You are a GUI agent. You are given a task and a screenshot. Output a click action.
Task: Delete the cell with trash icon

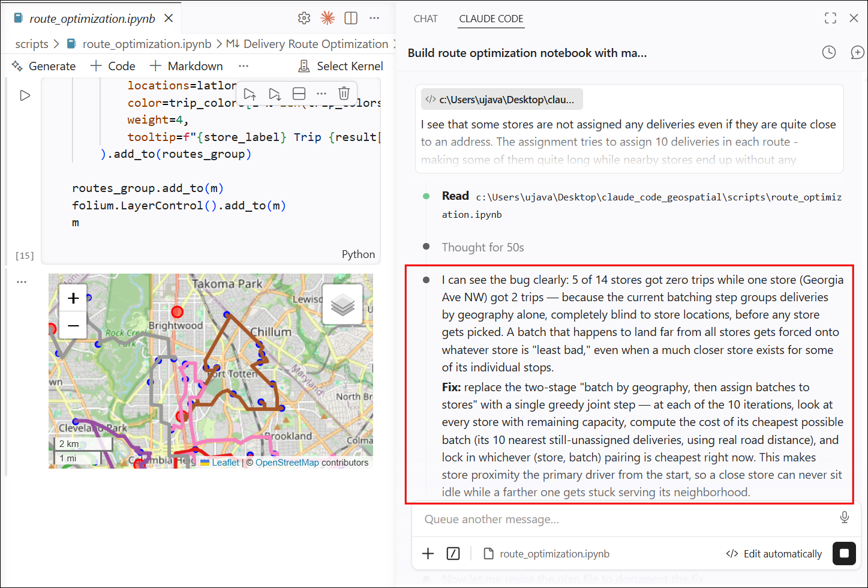point(344,94)
